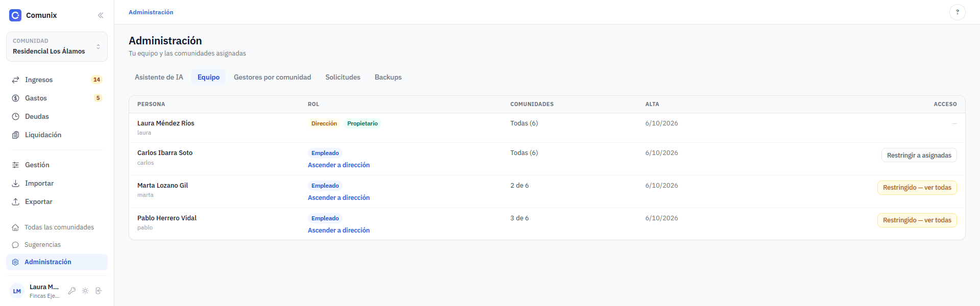Click Restringir a asignadas for Carlos Ibarra
Viewport: 980px width, 306px height.
click(919, 156)
